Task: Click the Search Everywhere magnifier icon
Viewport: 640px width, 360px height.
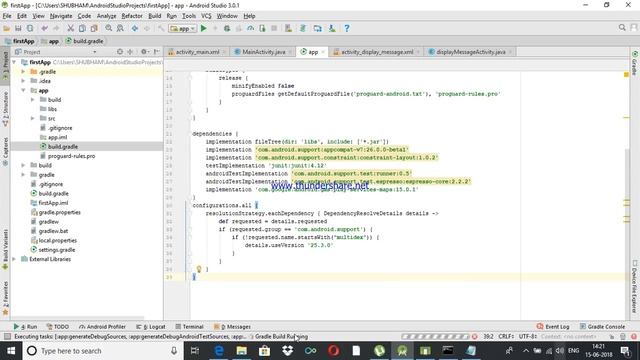Action: 622,27
